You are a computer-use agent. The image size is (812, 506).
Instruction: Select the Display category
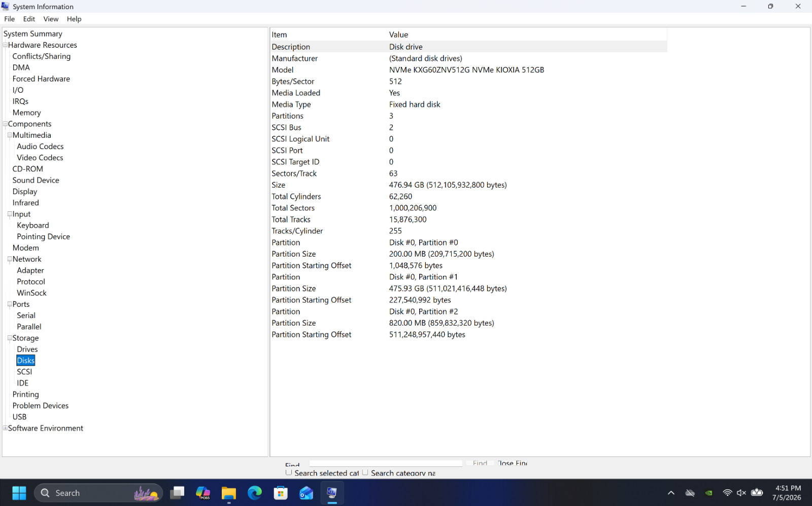25,192
